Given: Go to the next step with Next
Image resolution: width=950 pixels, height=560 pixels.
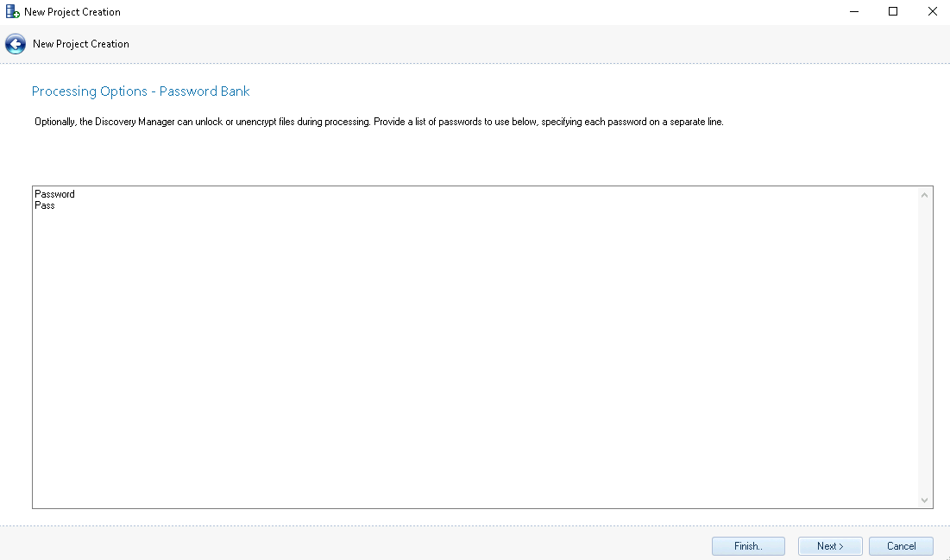Looking at the screenshot, I should coord(829,546).
